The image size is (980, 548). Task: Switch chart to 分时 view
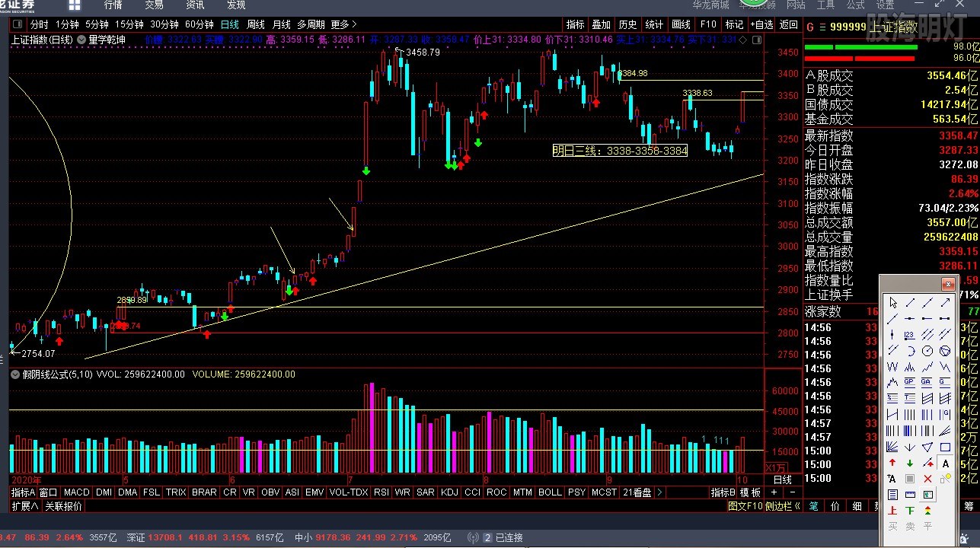click(x=40, y=24)
